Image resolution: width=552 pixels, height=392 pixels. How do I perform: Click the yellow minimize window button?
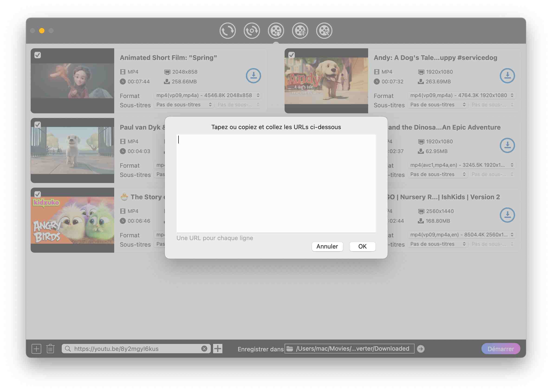pyautogui.click(x=42, y=31)
